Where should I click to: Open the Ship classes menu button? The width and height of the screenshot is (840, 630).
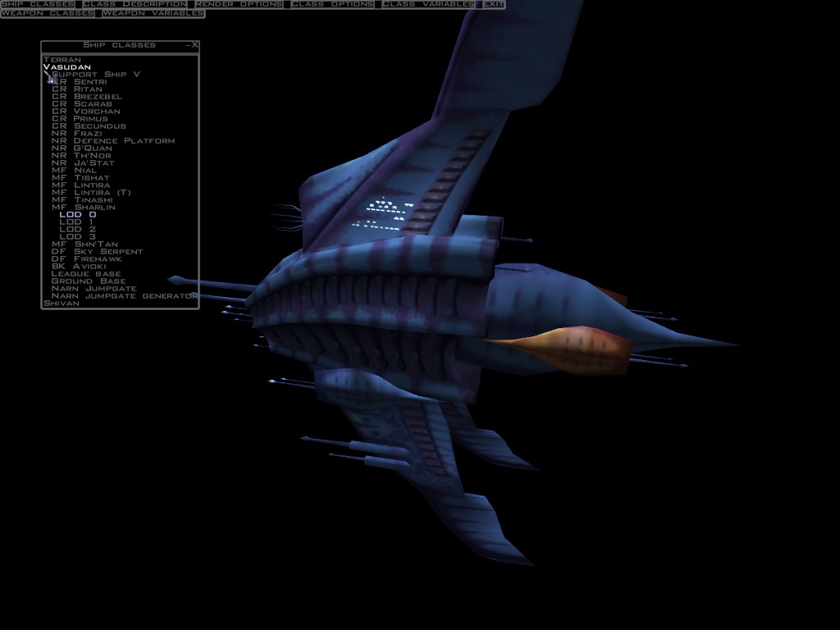[38, 4]
